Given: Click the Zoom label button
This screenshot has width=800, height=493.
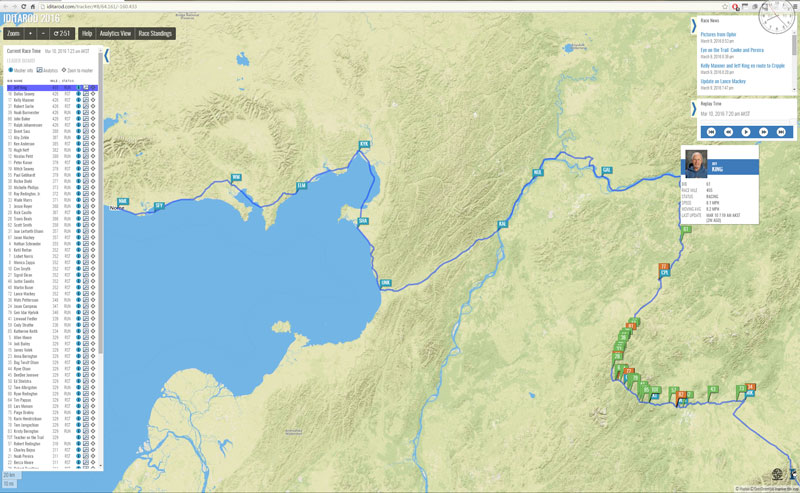Looking at the screenshot, I should [13, 34].
